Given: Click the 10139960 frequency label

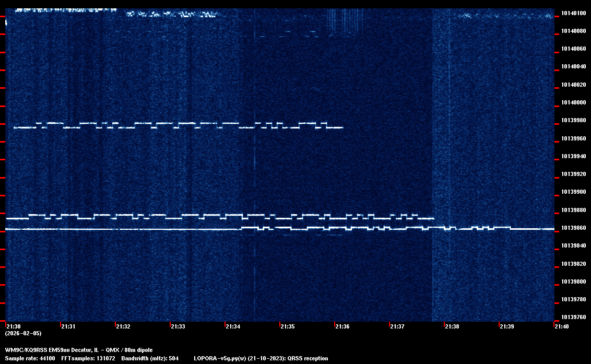Looking at the screenshot, I should click(574, 138).
